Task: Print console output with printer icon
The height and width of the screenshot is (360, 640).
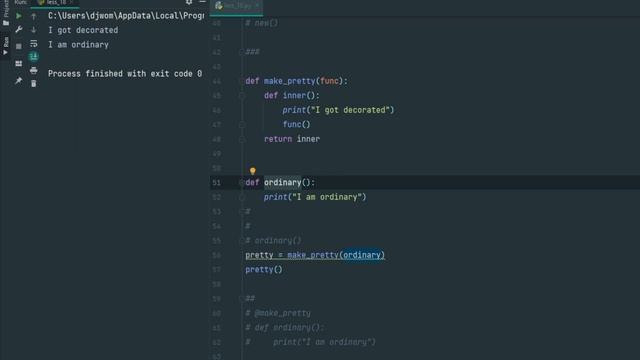Action: pyautogui.click(x=34, y=70)
